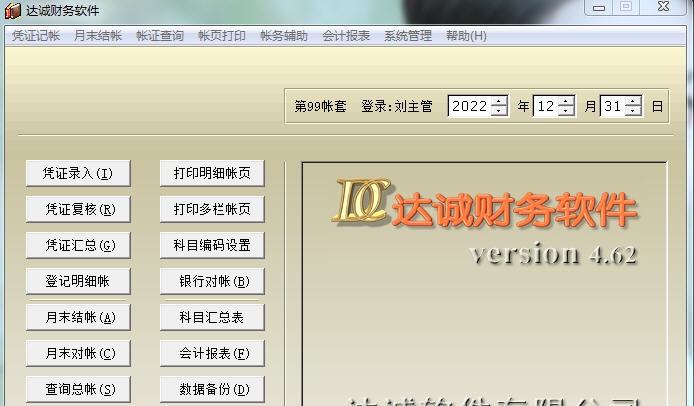Click the version 4.62 text
This screenshot has height=406, width=694.
point(553,254)
